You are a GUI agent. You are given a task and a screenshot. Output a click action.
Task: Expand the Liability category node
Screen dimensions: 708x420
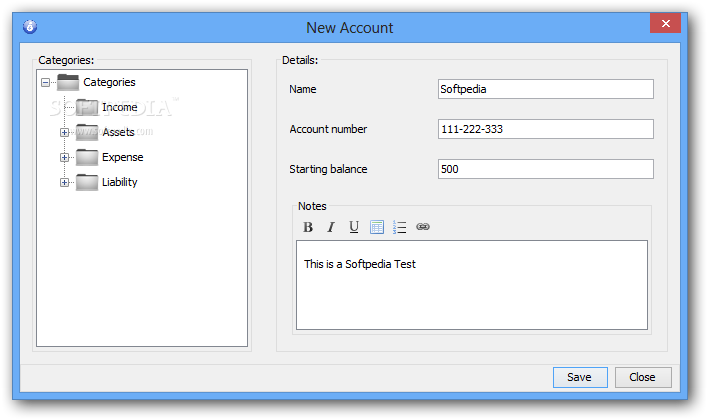tap(64, 182)
